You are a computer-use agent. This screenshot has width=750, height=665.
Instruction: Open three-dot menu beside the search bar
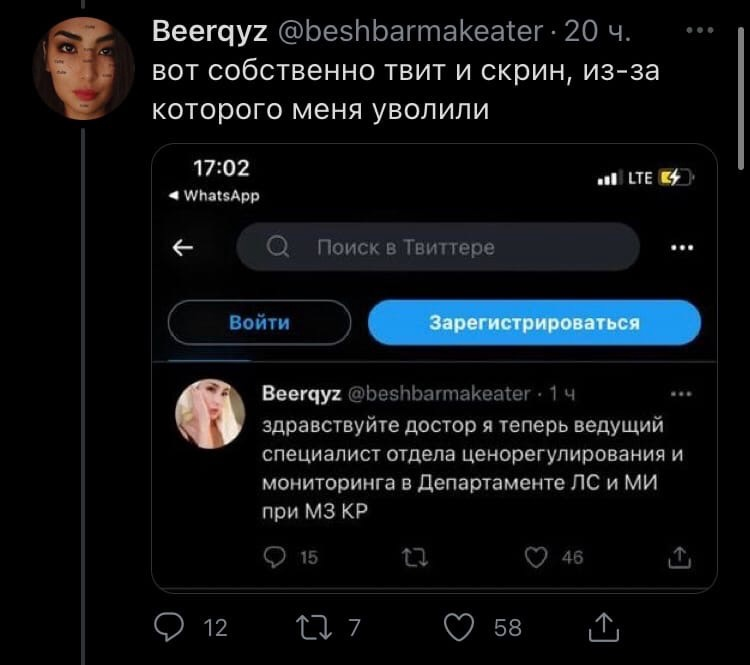pyautogui.click(x=682, y=248)
